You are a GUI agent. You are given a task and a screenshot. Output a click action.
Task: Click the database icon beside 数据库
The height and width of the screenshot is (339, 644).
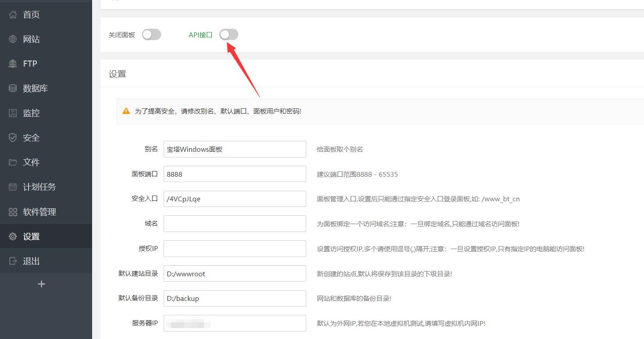pyautogui.click(x=13, y=88)
